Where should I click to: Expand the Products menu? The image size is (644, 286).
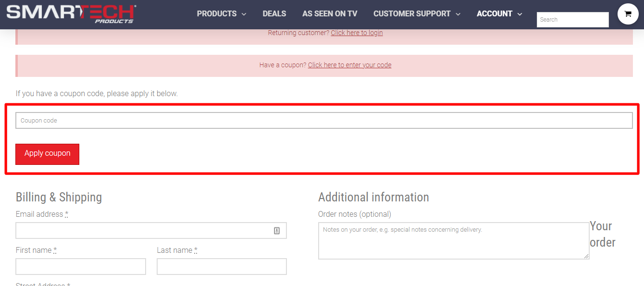222,14
